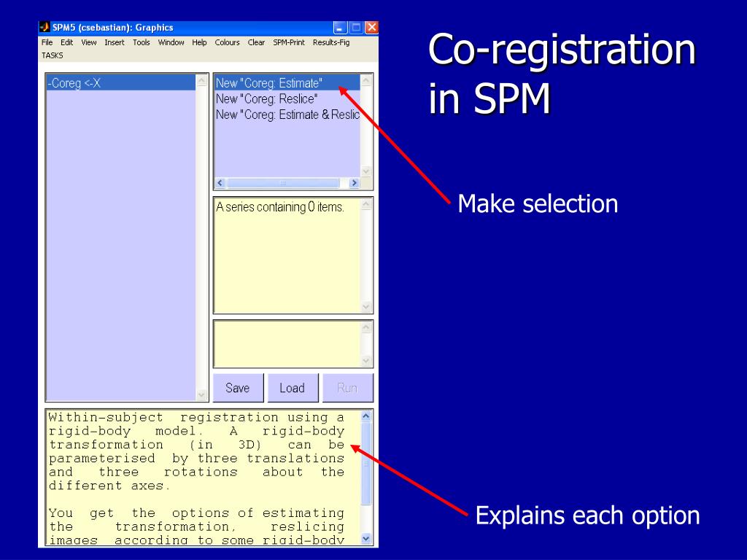
Task: Click down arrow of series items box scrollbar
Action: tap(366, 307)
